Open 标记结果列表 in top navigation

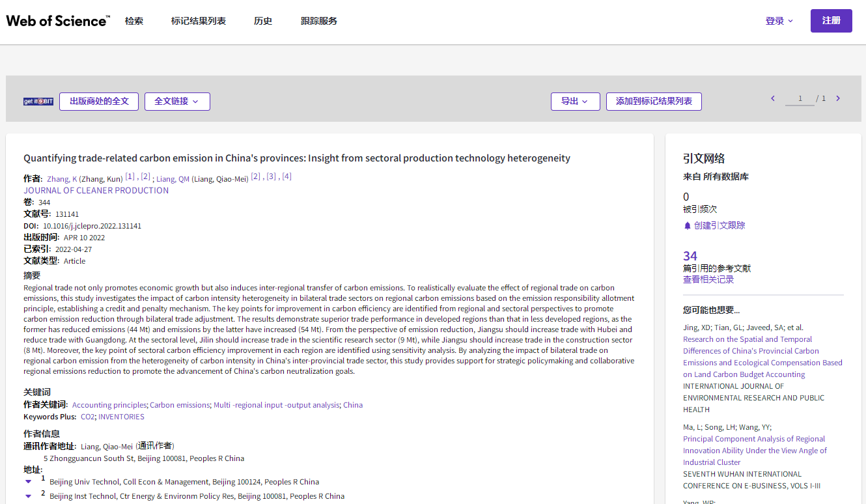pos(199,21)
